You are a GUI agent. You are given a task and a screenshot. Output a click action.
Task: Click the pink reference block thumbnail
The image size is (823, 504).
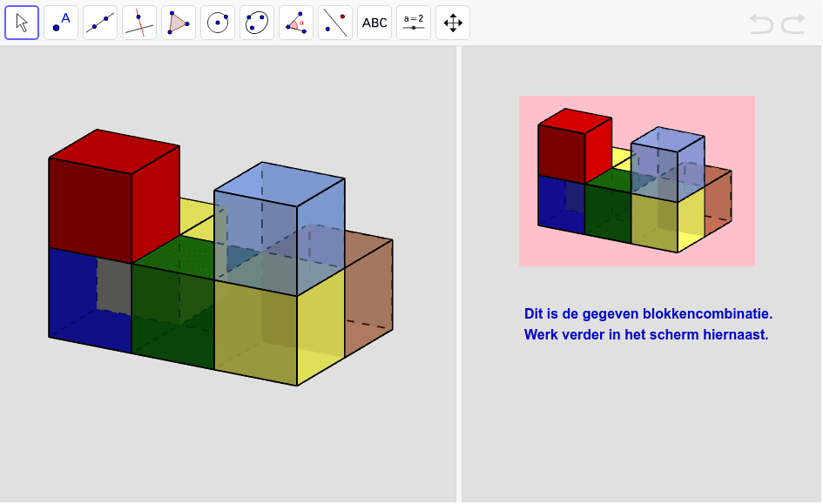637,181
